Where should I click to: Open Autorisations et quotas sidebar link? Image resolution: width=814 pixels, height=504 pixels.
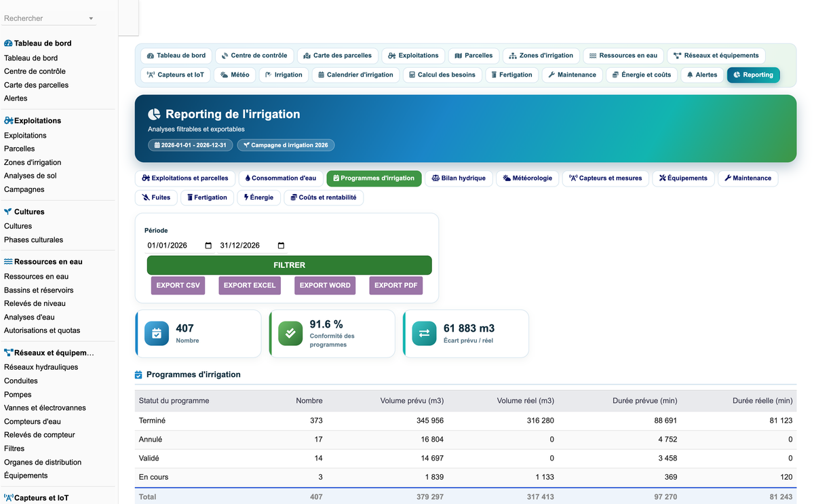pos(42,330)
